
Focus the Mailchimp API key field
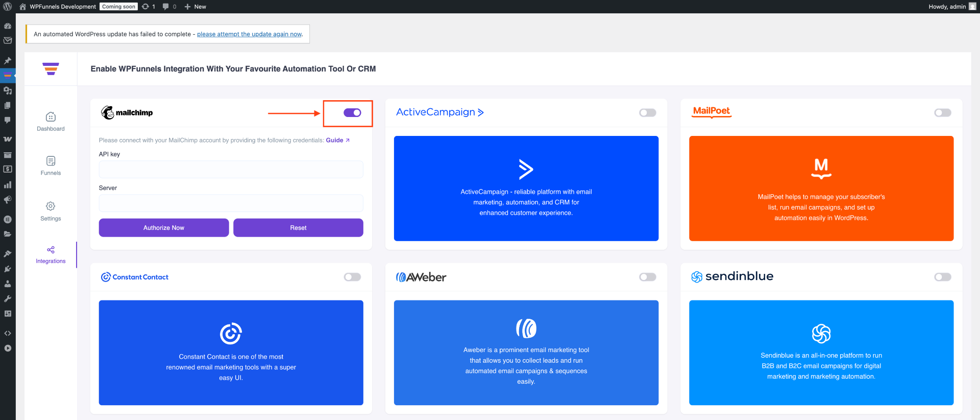[231, 170]
